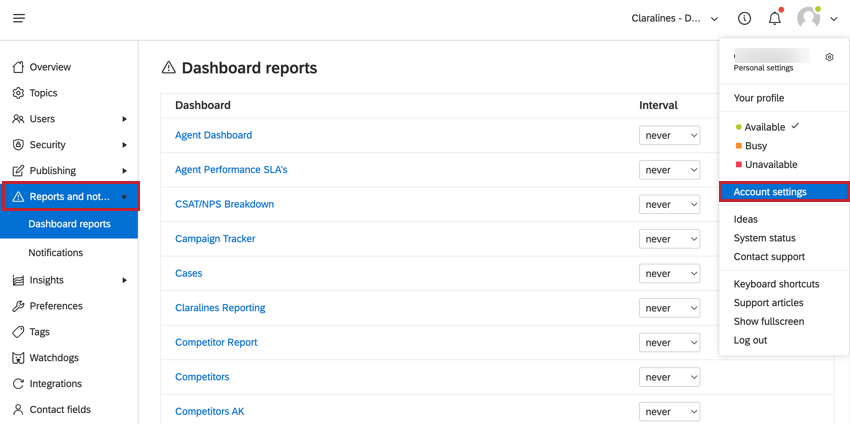Set status to Busy
This screenshot has height=424, width=850.
[751, 146]
